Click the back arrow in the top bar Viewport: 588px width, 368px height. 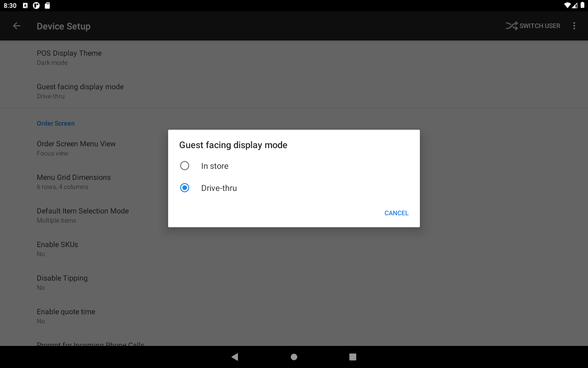[17, 26]
